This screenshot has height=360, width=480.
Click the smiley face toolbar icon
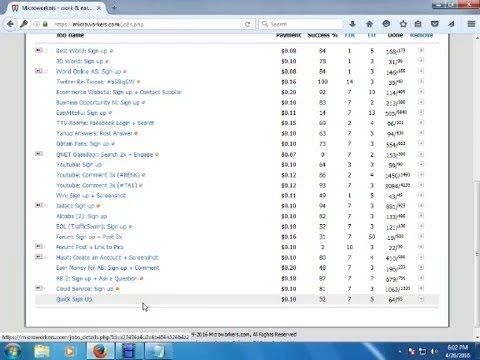[x=386, y=24]
